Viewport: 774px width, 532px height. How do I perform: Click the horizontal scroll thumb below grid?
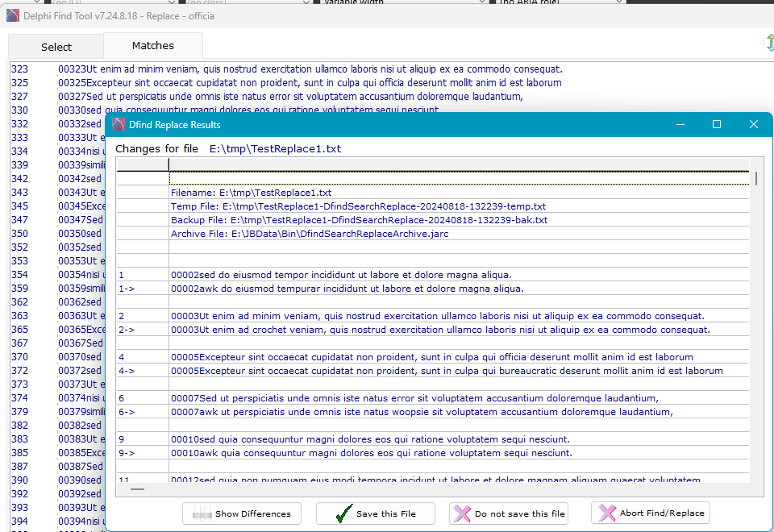137,488
